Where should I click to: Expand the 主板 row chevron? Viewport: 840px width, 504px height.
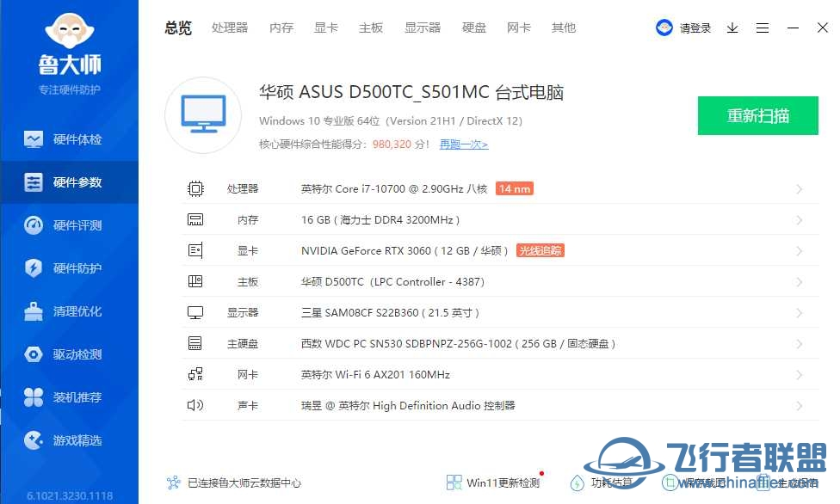pos(799,282)
